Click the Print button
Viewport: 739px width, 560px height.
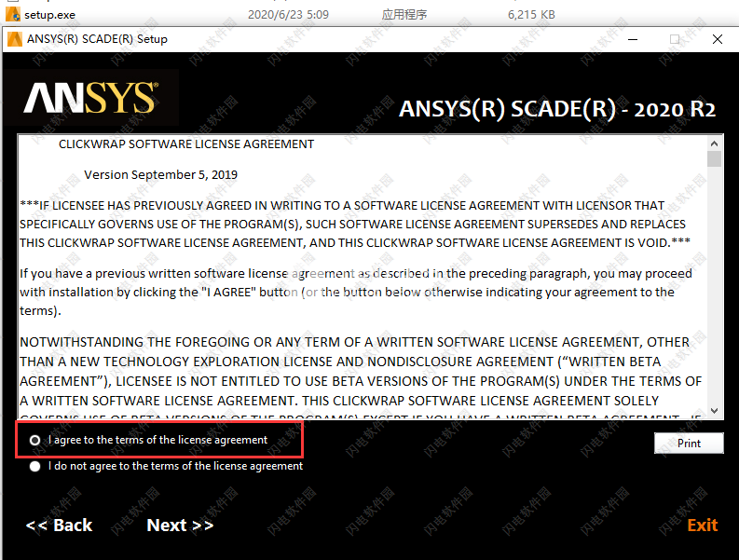689,444
